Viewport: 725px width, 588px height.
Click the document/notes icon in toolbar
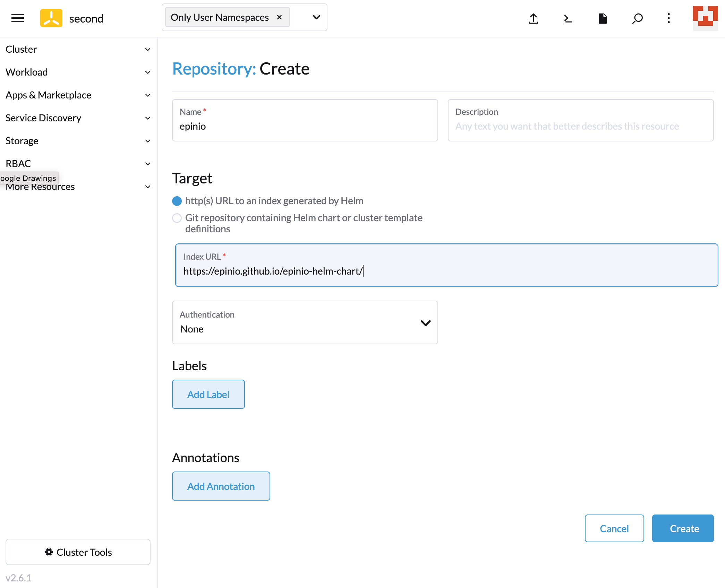tap(602, 18)
